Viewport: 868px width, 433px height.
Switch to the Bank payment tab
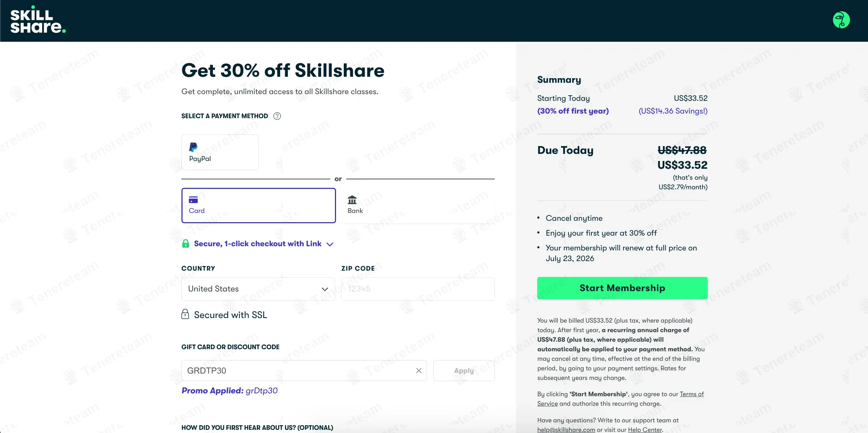[417, 206]
